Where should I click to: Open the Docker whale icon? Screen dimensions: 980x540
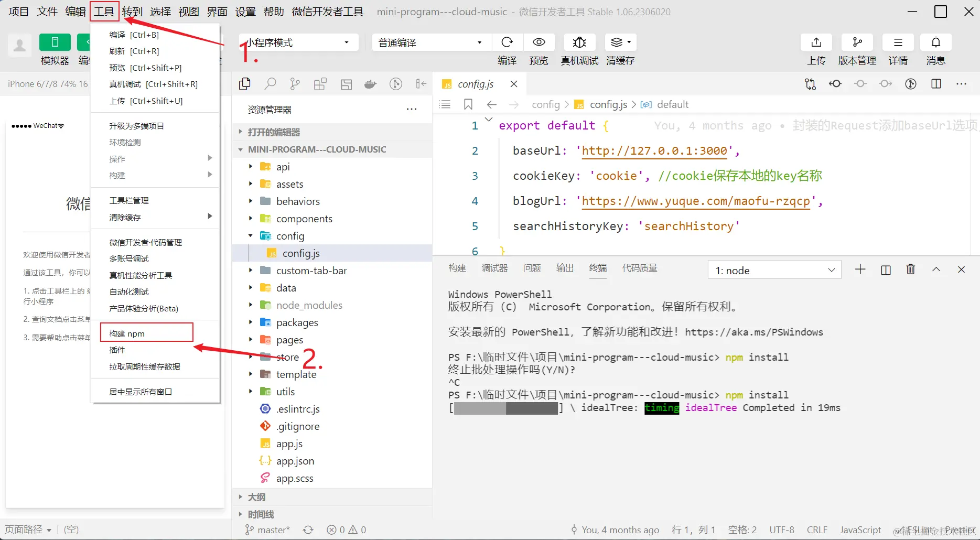coord(371,84)
